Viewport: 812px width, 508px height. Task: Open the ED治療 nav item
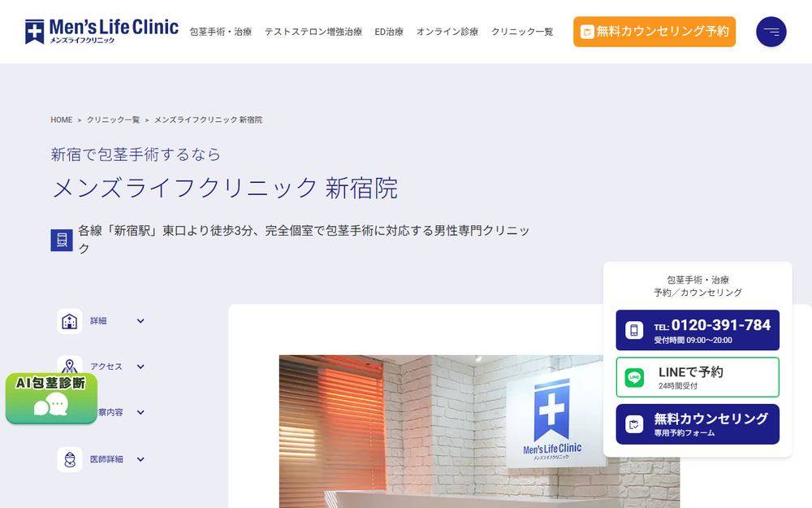(389, 32)
